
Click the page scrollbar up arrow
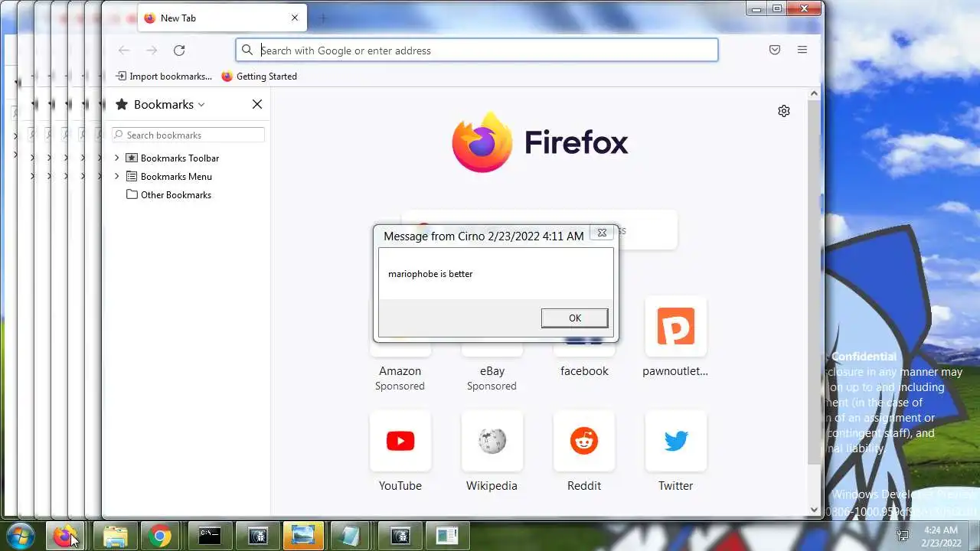814,93
